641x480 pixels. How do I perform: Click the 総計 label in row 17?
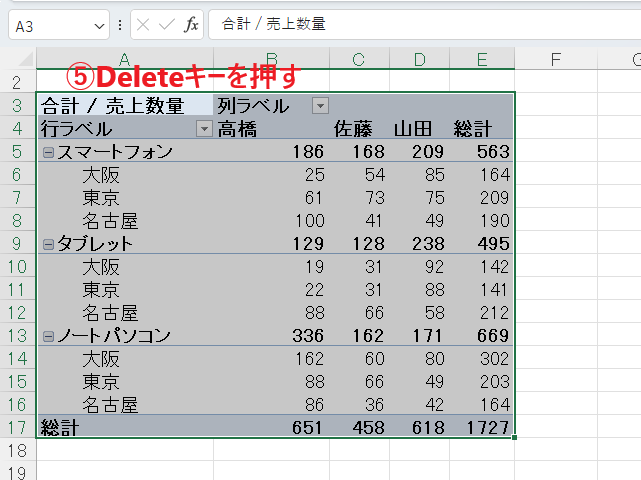59,428
